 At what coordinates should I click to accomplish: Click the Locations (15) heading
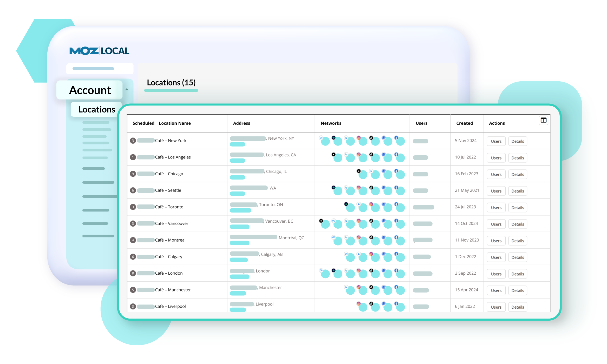[171, 83]
